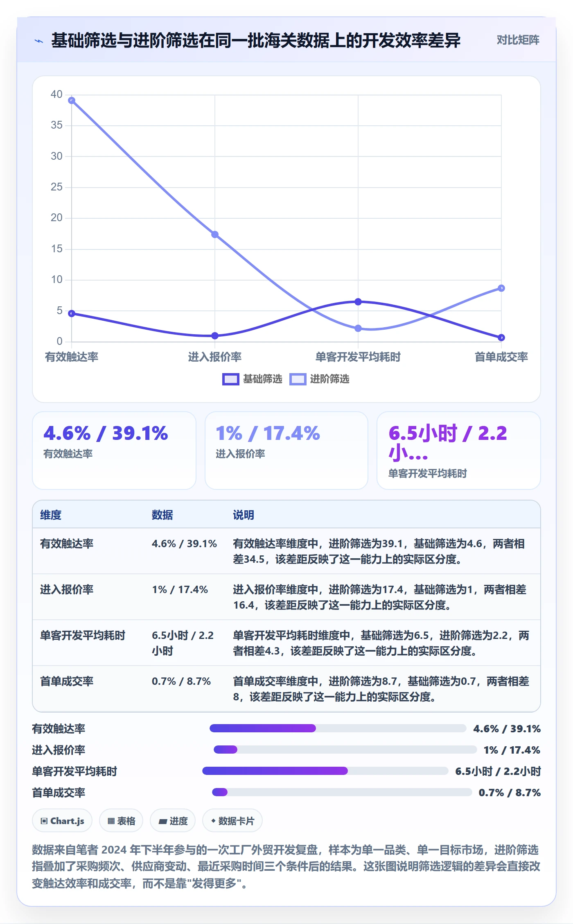This screenshot has height=924, width=573.
Task: Click the 有效触达率 x-axis label
Action: coord(72,357)
